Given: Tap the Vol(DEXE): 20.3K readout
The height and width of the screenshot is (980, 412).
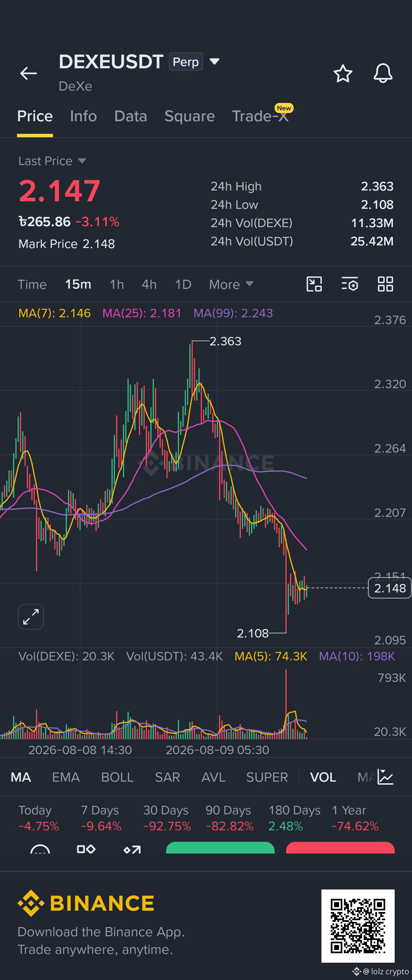Looking at the screenshot, I should coord(66,656).
